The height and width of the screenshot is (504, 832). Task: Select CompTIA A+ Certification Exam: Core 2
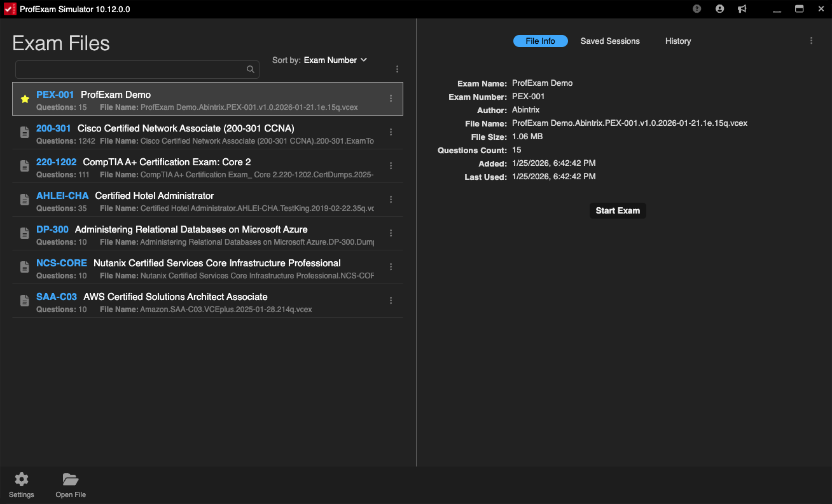[167, 162]
